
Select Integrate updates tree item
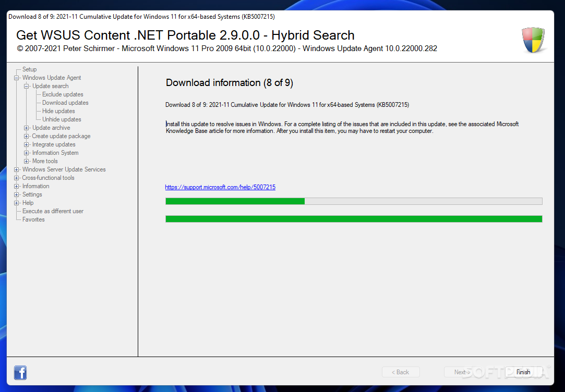pos(54,144)
